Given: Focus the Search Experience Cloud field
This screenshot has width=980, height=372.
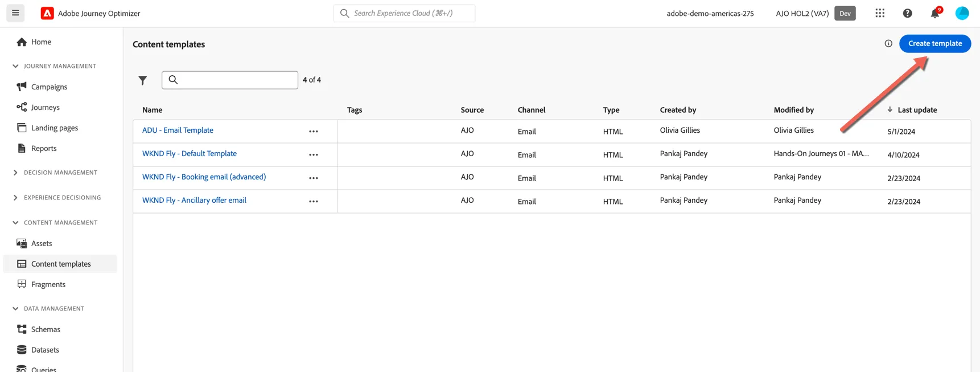Looking at the screenshot, I should [404, 13].
